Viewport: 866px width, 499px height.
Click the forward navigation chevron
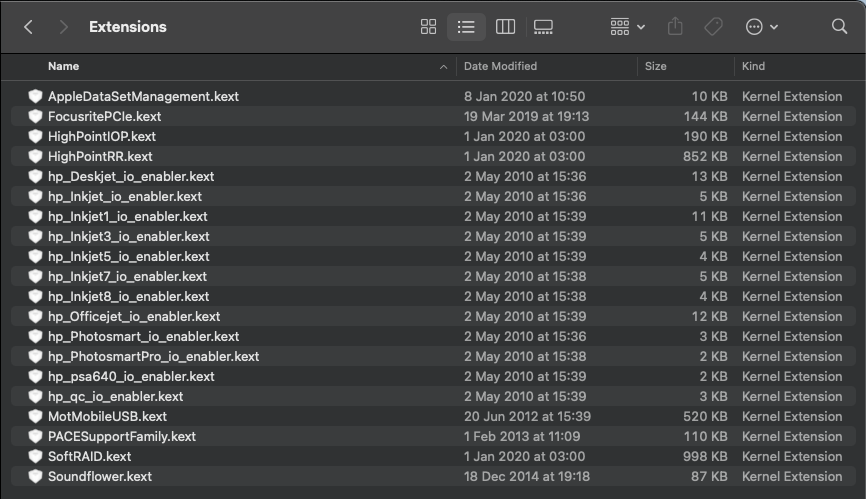coord(63,27)
